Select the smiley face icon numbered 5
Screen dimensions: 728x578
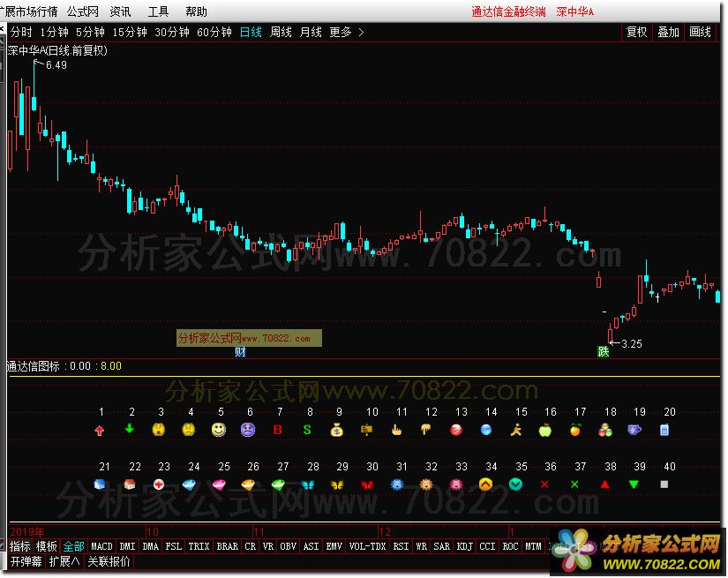(x=218, y=430)
